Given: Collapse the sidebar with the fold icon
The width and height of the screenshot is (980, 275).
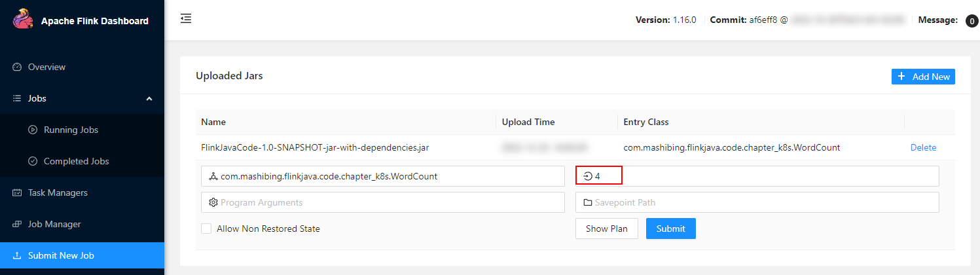Looking at the screenshot, I should [x=186, y=19].
